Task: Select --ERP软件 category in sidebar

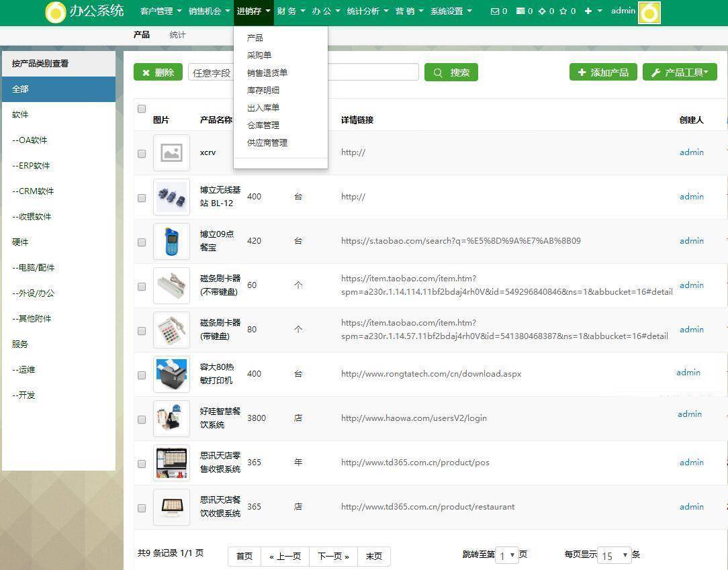Action: pos(31,166)
